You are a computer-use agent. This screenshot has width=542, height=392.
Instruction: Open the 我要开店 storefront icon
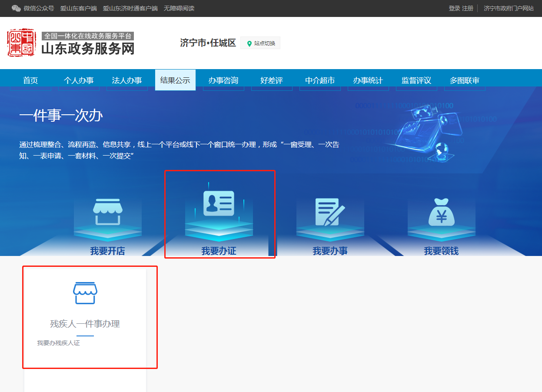(x=107, y=212)
